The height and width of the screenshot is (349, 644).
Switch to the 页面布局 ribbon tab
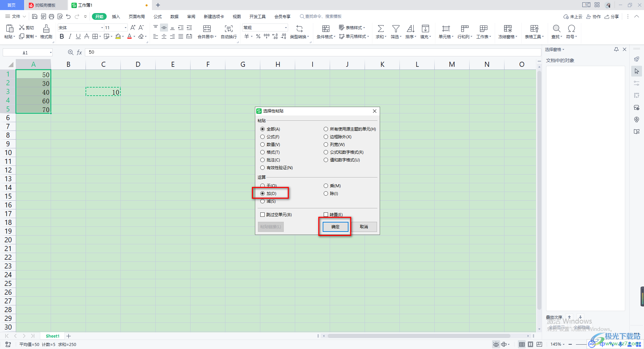[x=137, y=16]
